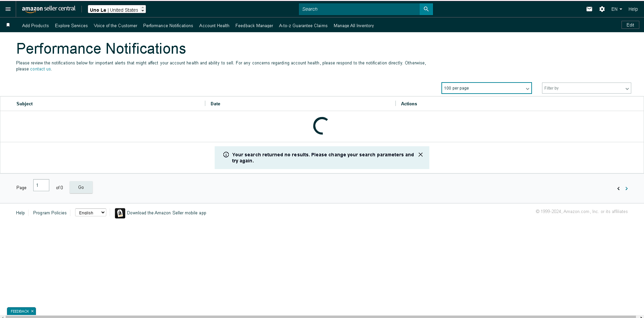Open the settings gear icon

pyautogui.click(x=602, y=9)
